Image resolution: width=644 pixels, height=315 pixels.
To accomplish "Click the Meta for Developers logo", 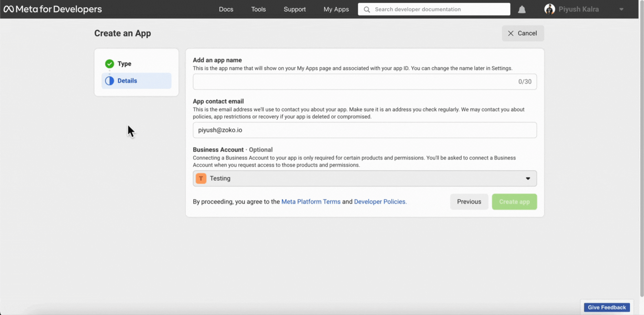I will [x=53, y=9].
